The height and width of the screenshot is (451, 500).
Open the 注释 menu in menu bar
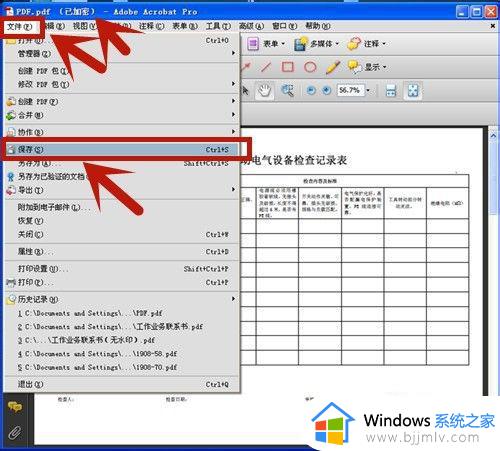152,26
